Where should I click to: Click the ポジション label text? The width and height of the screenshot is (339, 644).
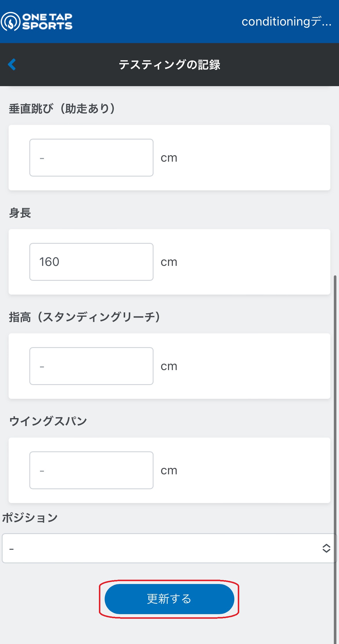tap(30, 518)
